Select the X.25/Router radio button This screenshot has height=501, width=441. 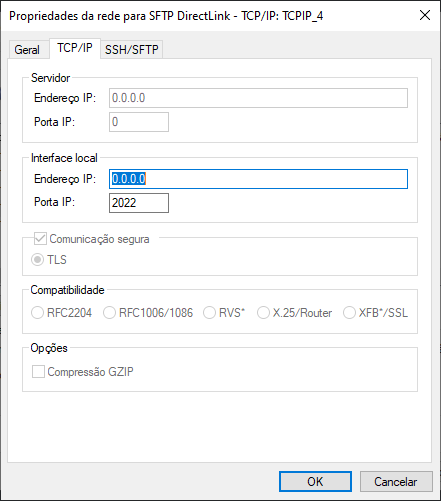[x=263, y=313]
